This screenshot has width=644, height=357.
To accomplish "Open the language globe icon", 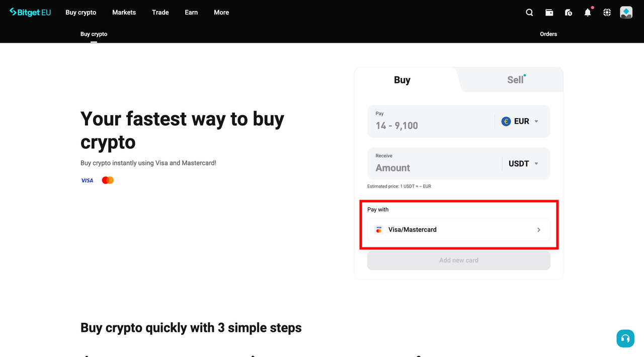I will tap(607, 13).
